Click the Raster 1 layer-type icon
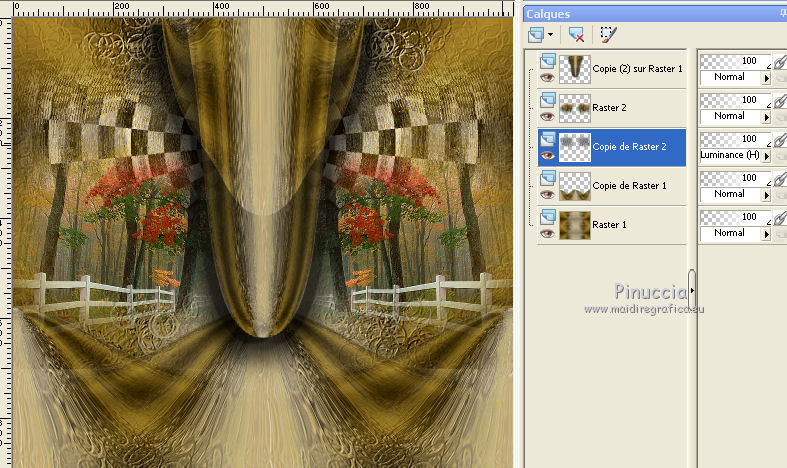The width and height of the screenshot is (787, 468). [x=548, y=217]
